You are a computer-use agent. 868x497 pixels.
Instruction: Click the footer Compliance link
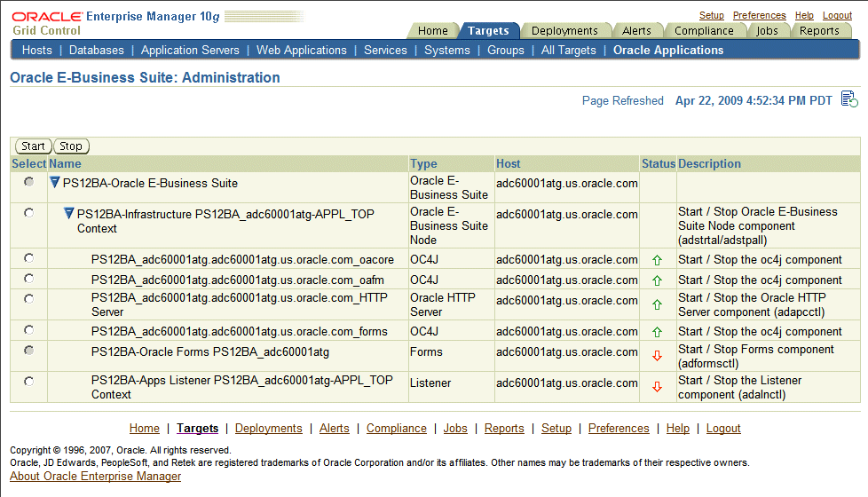click(397, 429)
